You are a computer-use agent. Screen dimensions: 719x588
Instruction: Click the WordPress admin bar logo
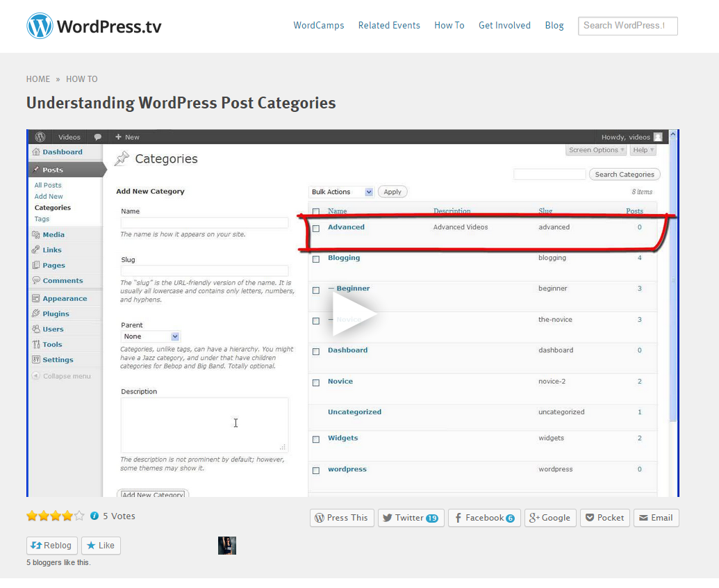[40, 137]
